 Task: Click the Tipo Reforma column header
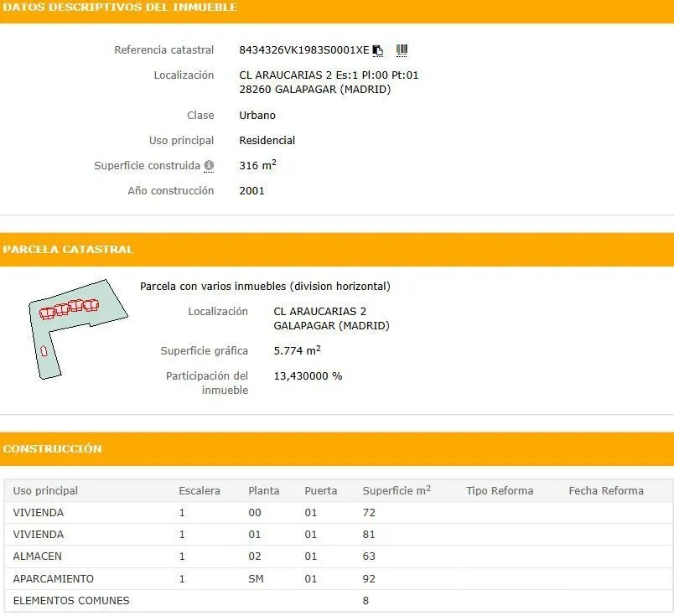(x=500, y=491)
